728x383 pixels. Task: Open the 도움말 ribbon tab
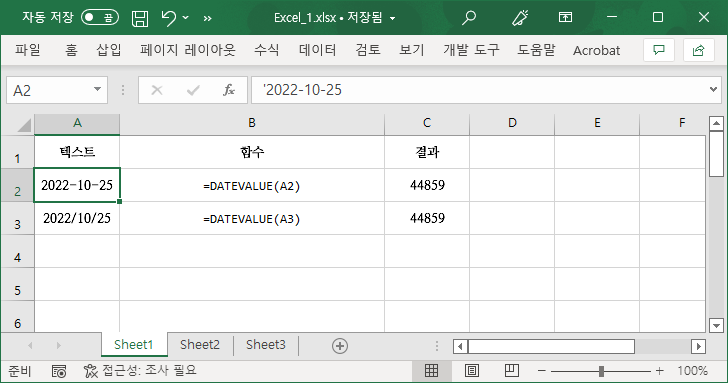point(536,50)
